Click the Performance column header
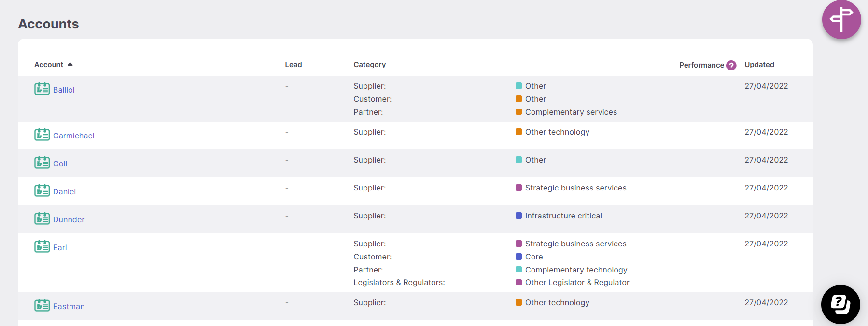 (x=701, y=65)
